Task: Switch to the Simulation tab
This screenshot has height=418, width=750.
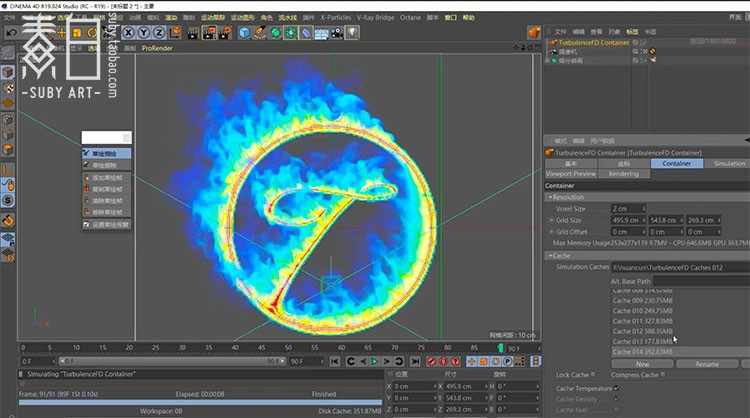Action: pyautogui.click(x=729, y=164)
